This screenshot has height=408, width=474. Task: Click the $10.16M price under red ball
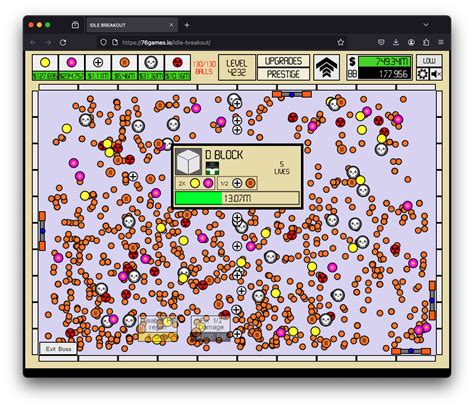[177, 76]
